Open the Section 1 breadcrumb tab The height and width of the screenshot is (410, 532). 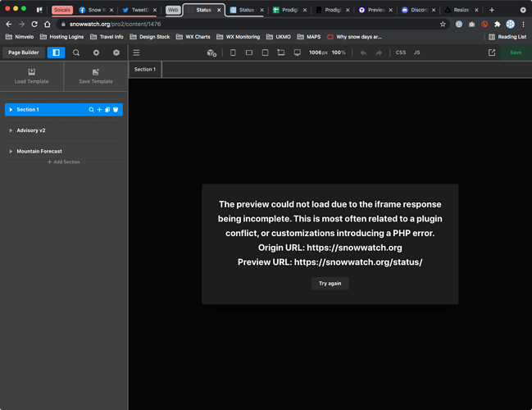click(145, 69)
